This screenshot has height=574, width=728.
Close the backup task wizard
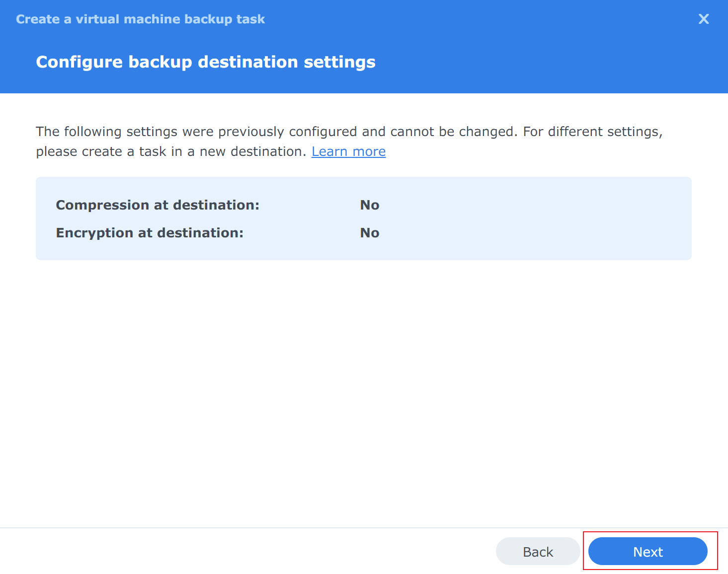(x=703, y=19)
